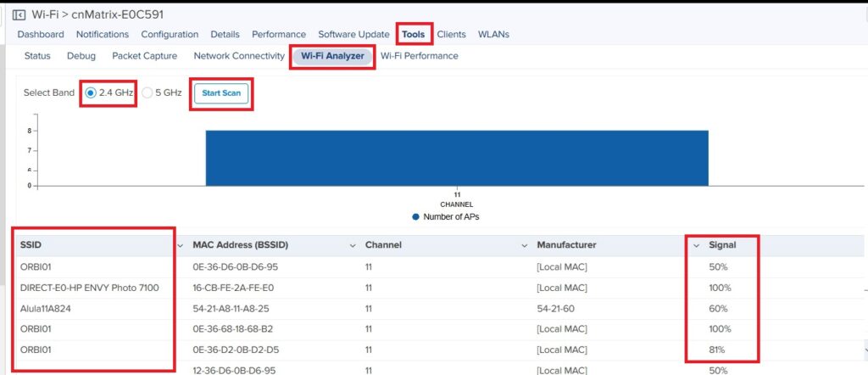The image size is (868, 375).
Task: Click the Number of APs legend dot
Action: [x=415, y=217]
